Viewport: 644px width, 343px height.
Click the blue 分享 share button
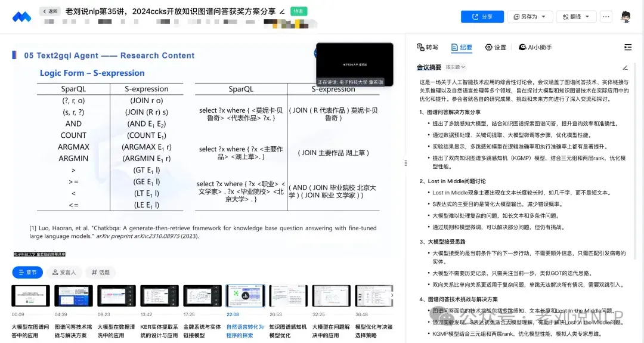482,17
